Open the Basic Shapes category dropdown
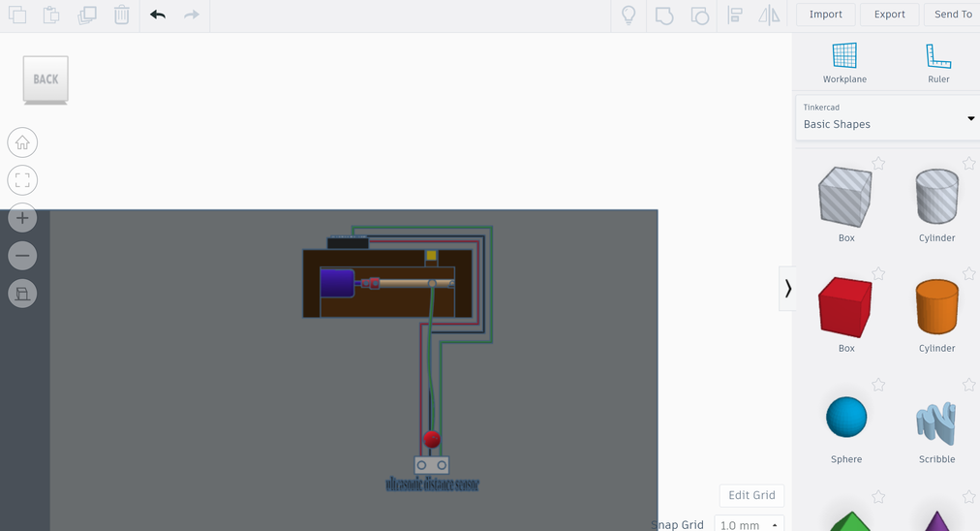This screenshot has width=980, height=531. [x=887, y=117]
